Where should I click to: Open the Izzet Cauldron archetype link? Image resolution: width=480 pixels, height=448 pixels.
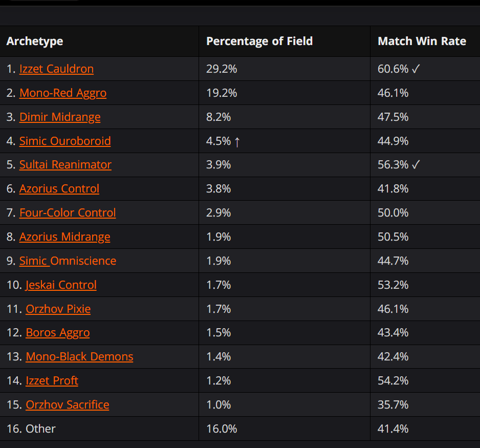[56, 69]
